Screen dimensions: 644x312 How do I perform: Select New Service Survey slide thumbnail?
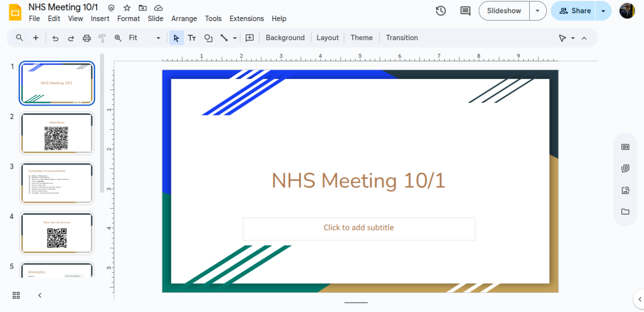click(x=57, y=233)
